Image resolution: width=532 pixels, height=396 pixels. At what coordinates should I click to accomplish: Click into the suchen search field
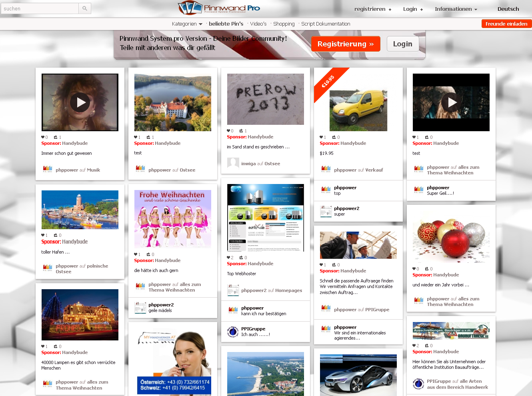tap(40, 8)
